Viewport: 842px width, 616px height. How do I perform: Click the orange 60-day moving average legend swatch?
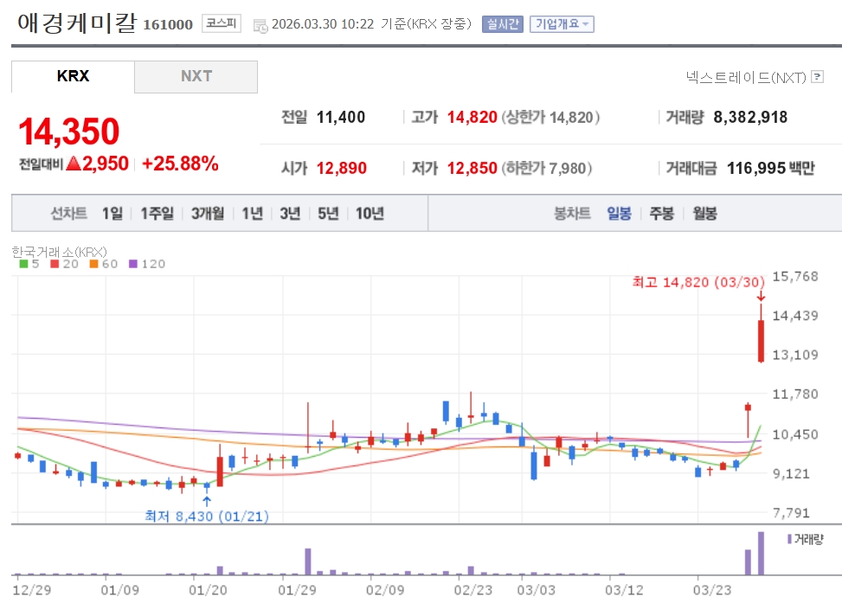(x=94, y=264)
